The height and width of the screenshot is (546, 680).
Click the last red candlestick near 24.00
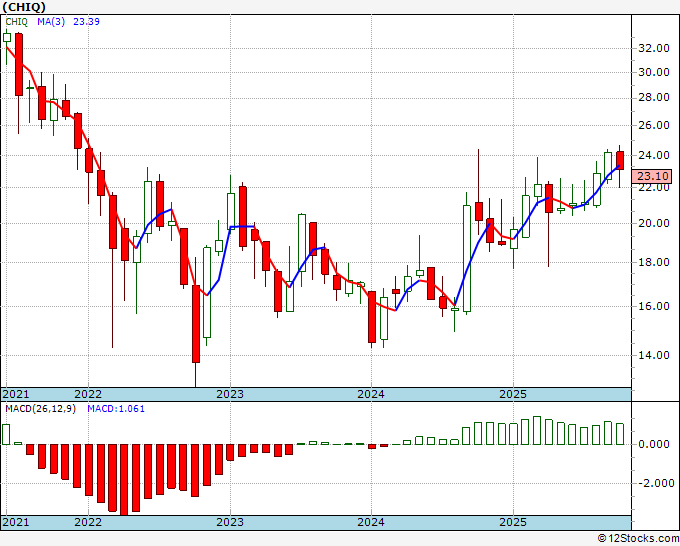point(620,160)
